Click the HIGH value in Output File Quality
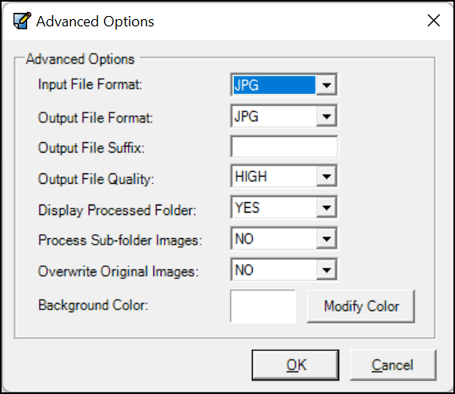The height and width of the screenshot is (394, 455). click(251, 176)
